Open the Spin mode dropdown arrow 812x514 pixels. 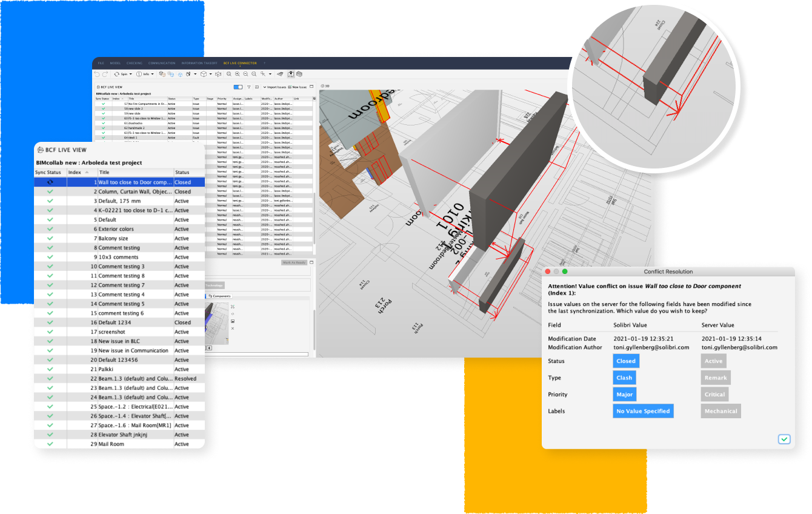(131, 74)
